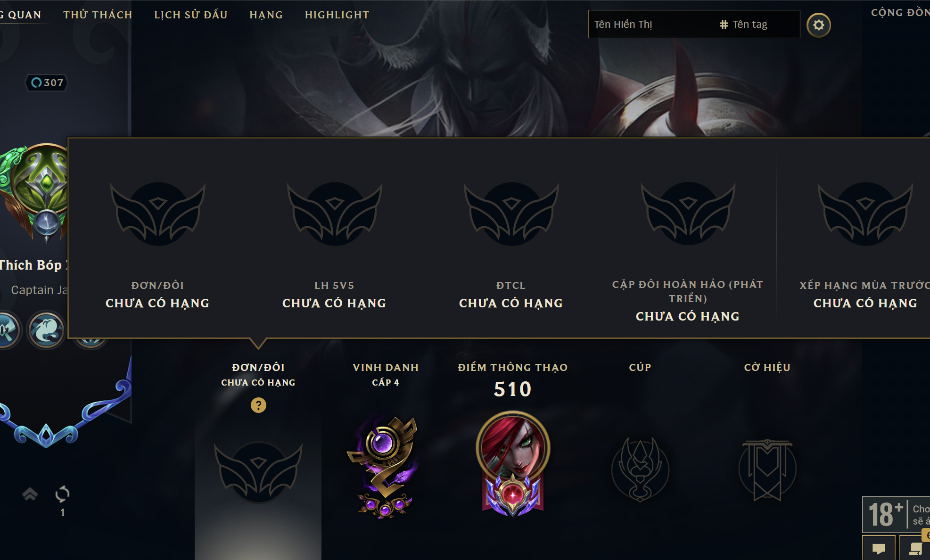Click the double chevron up icon
Image resolution: width=930 pixels, height=560 pixels.
(30, 494)
